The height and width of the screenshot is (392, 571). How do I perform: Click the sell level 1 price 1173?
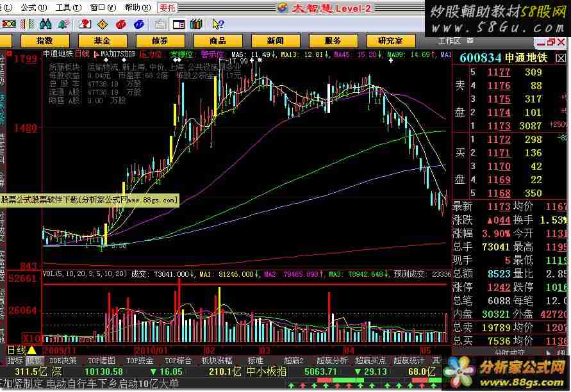[x=499, y=126]
